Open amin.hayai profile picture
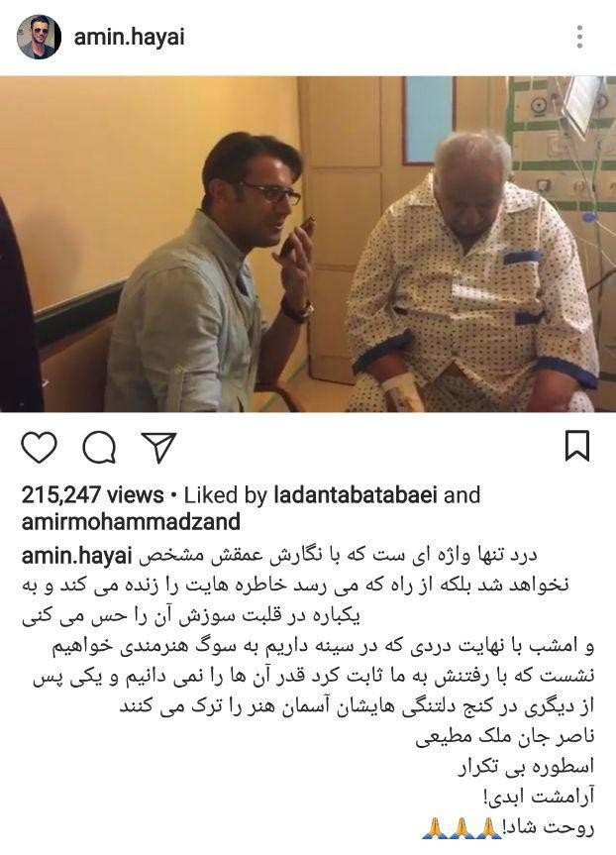This screenshot has width=616, height=855. pos(39,37)
